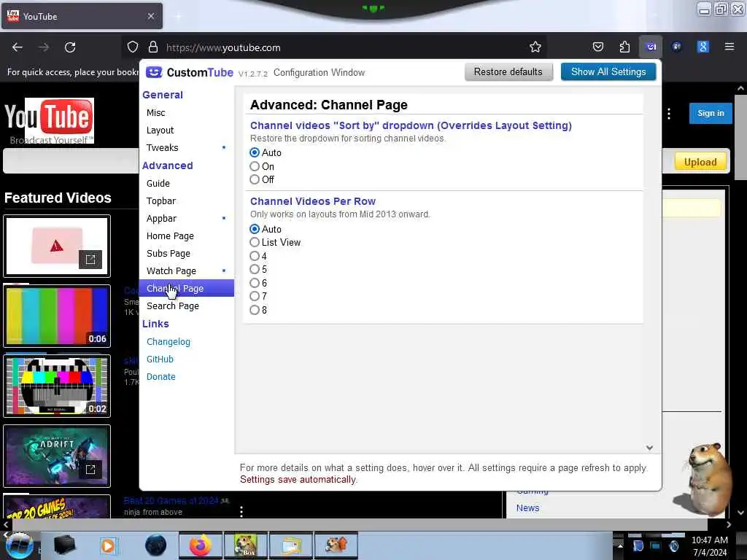
Task: Open Firefox from the taskbar
Action: coord(200,545)
